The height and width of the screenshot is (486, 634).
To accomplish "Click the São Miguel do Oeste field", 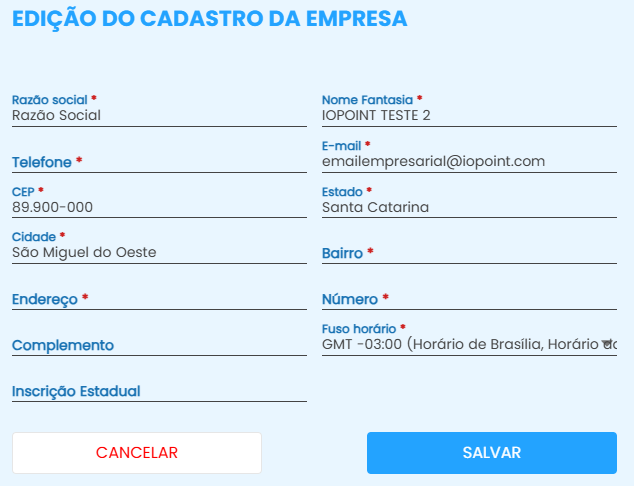I will (x=84, y=253).
